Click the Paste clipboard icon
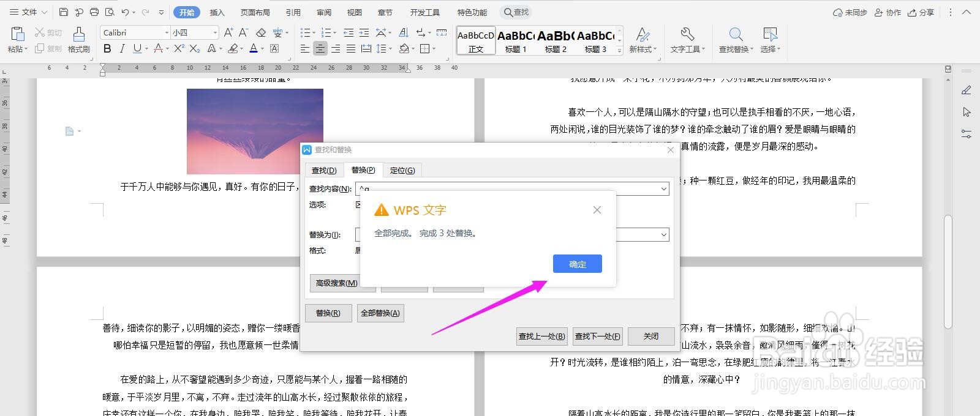 pos(17,34)
